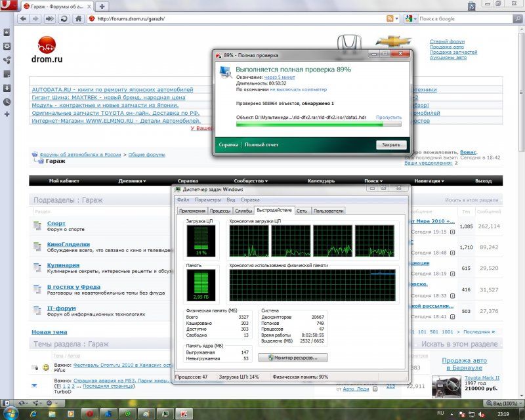Switch to Приложения tab in Task Manager
This screenshot has height=420, width=525.
point(192,211)
